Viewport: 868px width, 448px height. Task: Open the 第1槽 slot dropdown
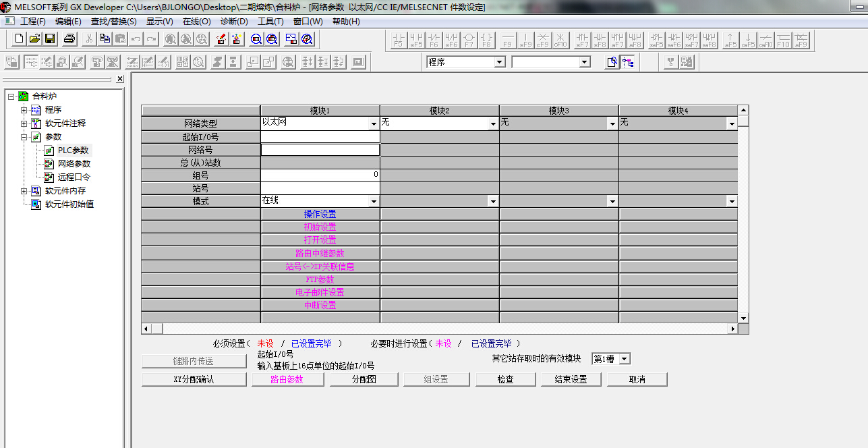pyautogui.click(x=624, y=359)
